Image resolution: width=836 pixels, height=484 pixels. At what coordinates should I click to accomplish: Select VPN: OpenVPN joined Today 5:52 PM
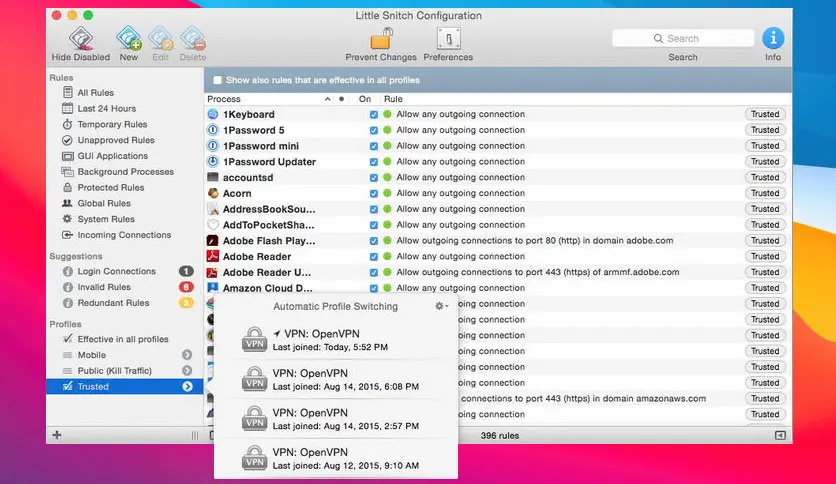pos(336,340)
